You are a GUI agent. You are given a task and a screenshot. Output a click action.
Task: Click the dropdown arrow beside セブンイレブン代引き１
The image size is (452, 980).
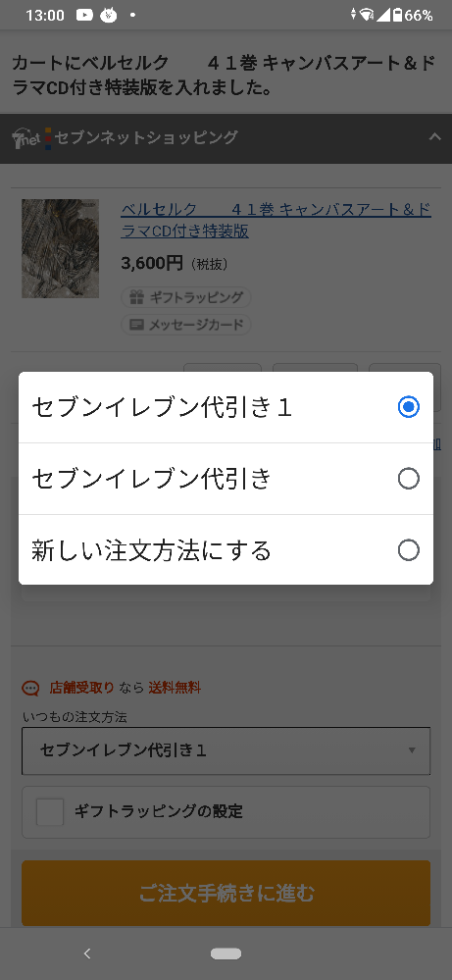coord(412,750)
